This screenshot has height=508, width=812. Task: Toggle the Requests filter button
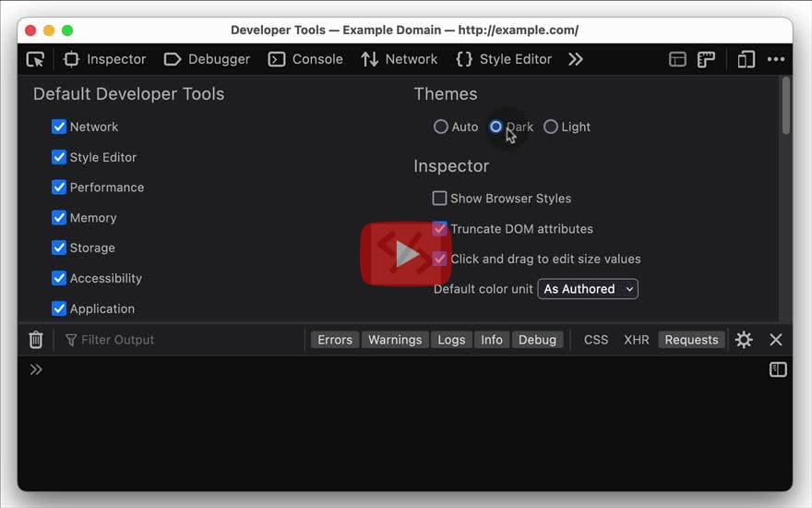click(691, 340)
